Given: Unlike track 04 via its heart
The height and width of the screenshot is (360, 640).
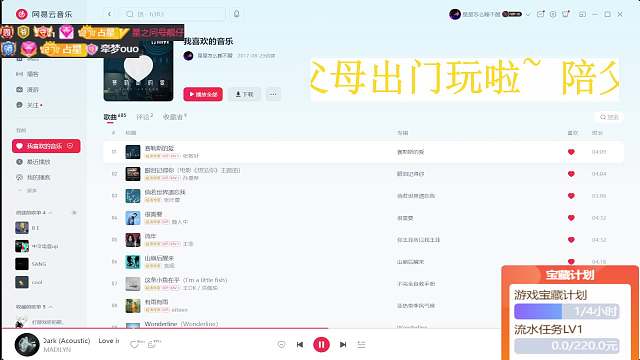Looking at the screenshot, I should [x=571, y=218].
